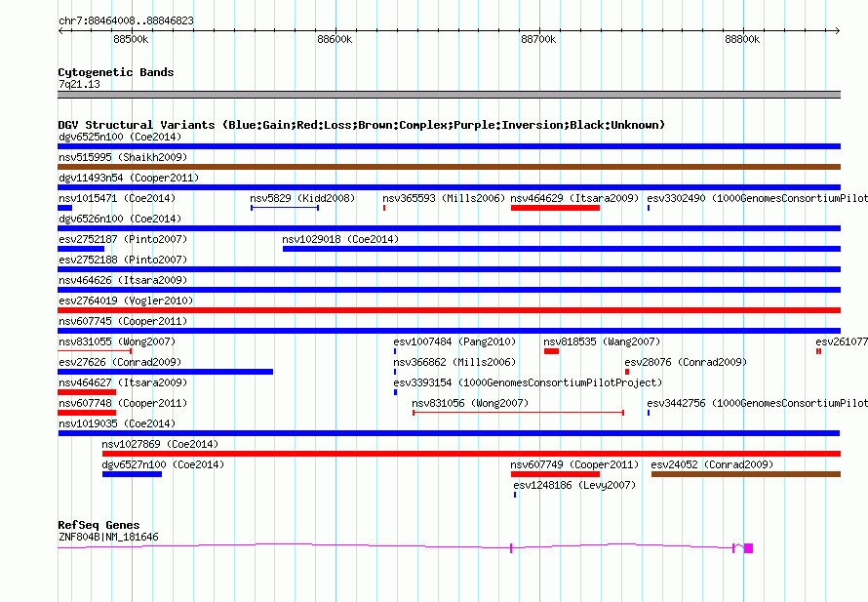The height and width of the screenshot is (602, 868).
Task: Open the esv3442756 1000Genomes label
Action: click(757, 403)
